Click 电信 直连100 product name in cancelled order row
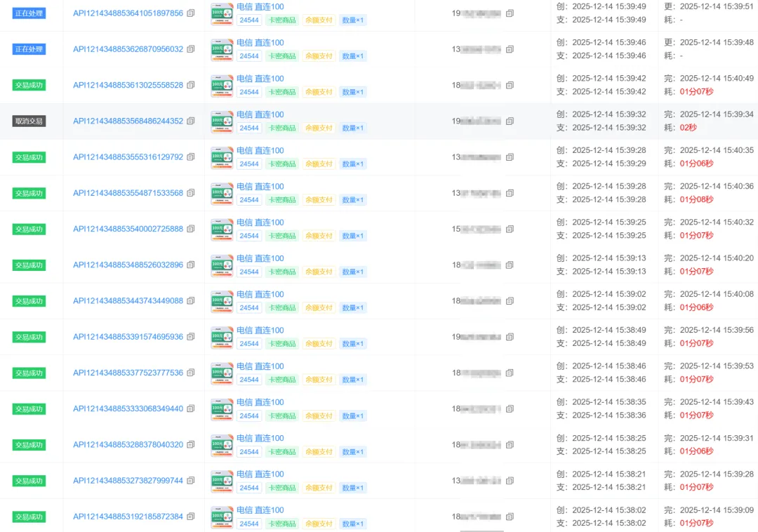This screenshot has width=758, height=532. coord(260,114)
